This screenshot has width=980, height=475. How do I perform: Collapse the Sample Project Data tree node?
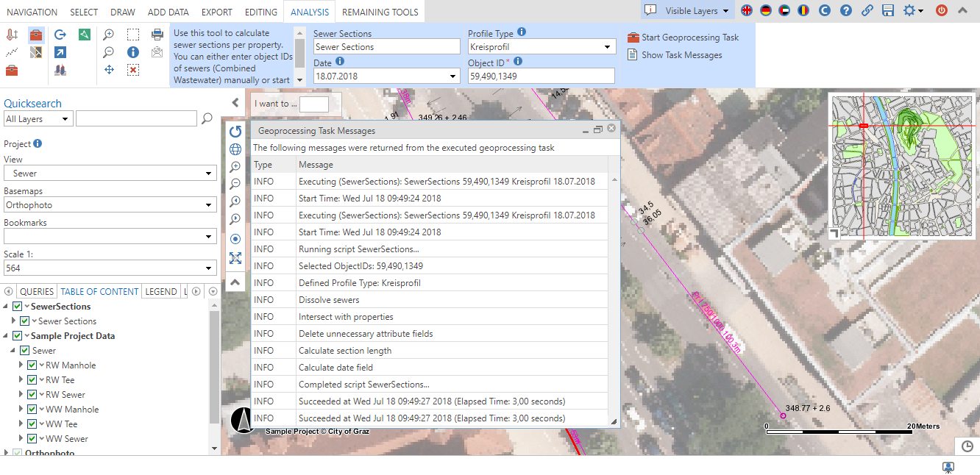pyautogui.click(x=6, y=335)
